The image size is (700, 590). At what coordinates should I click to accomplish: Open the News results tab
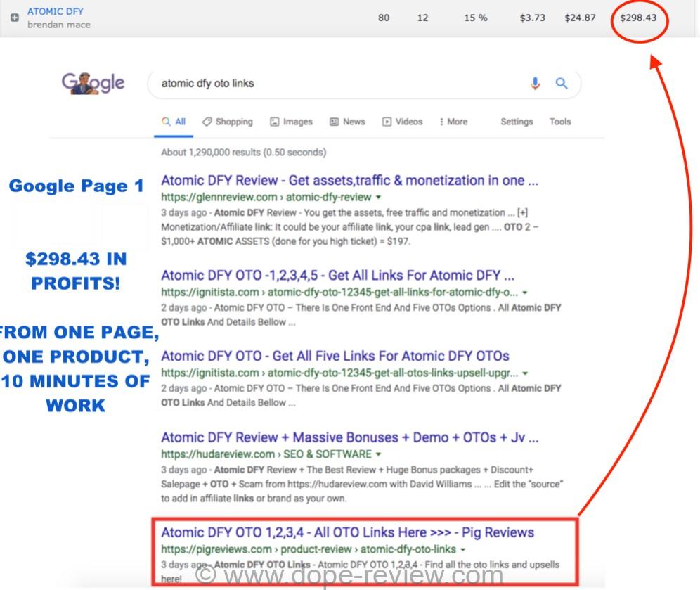click(347, 122)
